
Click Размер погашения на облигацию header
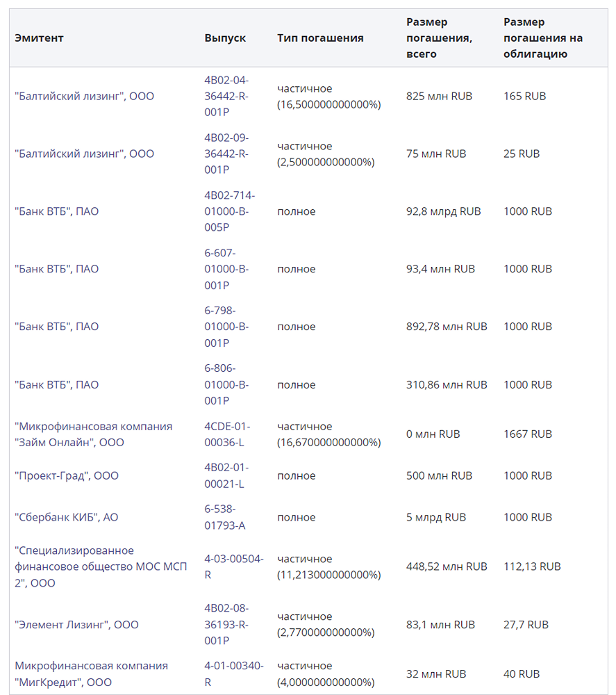click(x=543, y=38)
